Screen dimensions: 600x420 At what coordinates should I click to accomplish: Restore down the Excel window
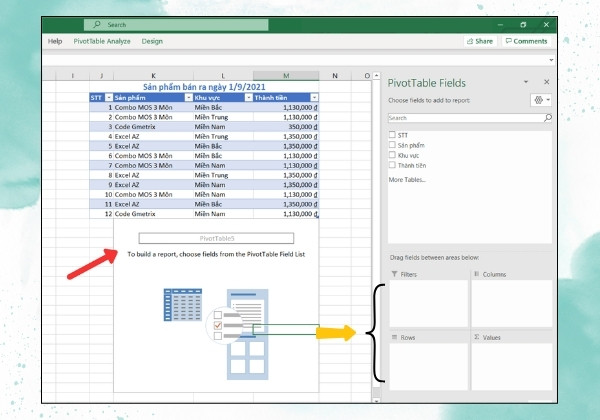click(523, 24)
